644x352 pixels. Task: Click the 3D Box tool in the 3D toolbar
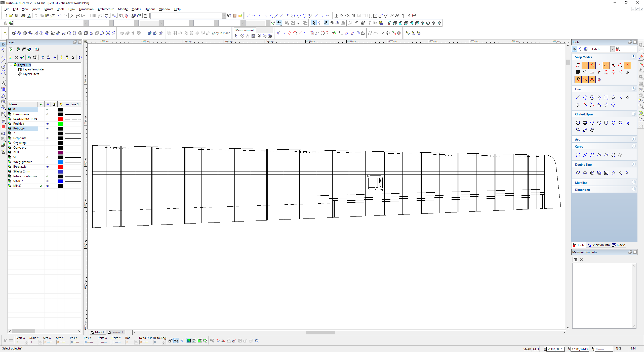click(14, 33)
